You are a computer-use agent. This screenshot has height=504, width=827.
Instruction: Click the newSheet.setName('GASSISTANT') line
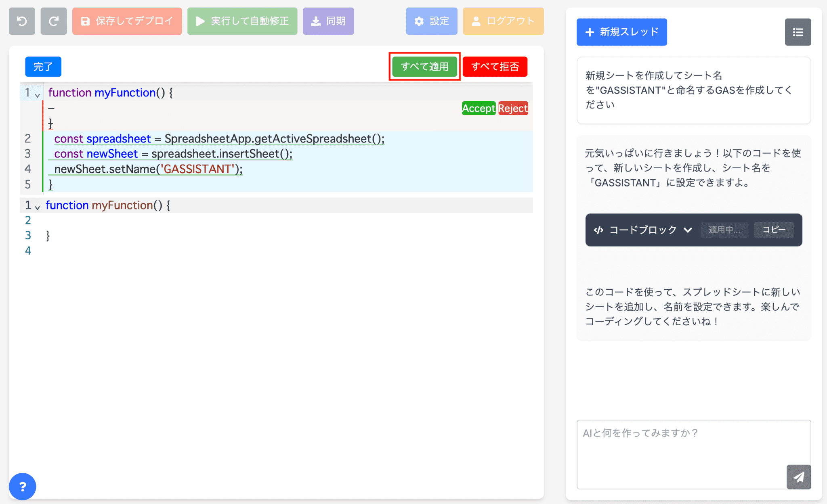click(149, 169)
